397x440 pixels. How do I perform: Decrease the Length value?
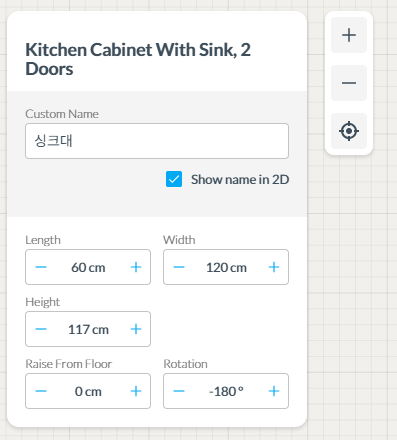click(x=41, y=267)
